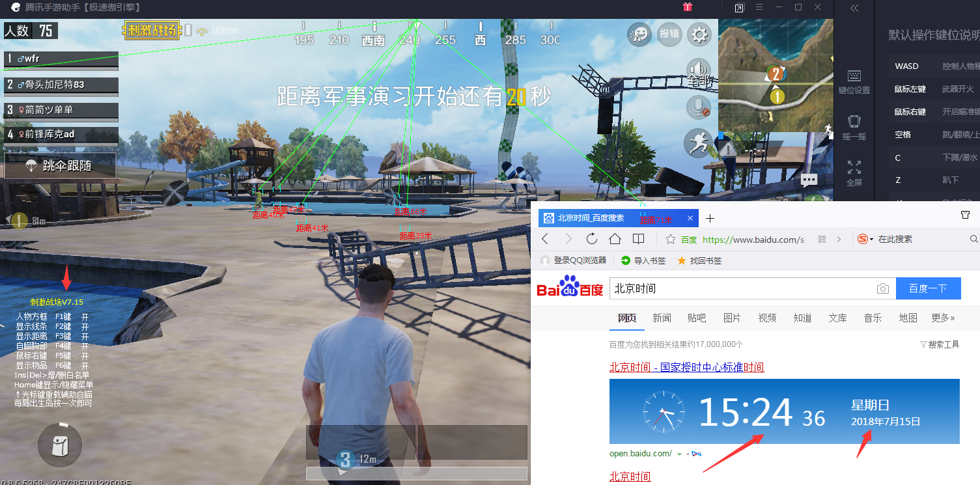Toggle the muted microphone icon
The height and width of the screenshot is (485, 980).
pyautogui.click(x=699, y=107)
